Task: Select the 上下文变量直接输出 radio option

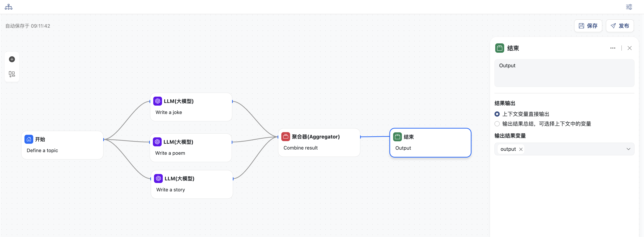Action: pyautogui.click(x=497, y=114)
